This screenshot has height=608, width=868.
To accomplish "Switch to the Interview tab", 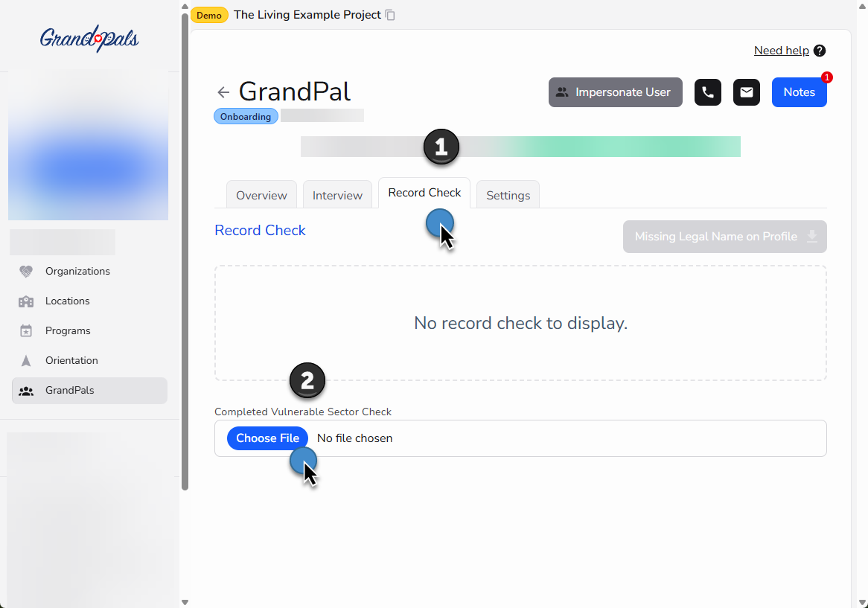I will pos(337,195).
